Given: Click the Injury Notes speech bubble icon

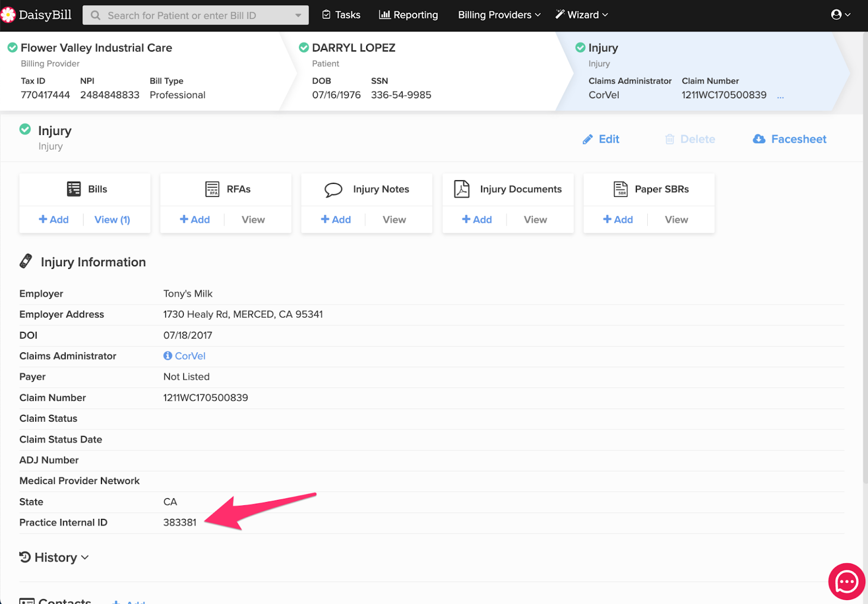Looking at the screenshot, I should (333, 189).
